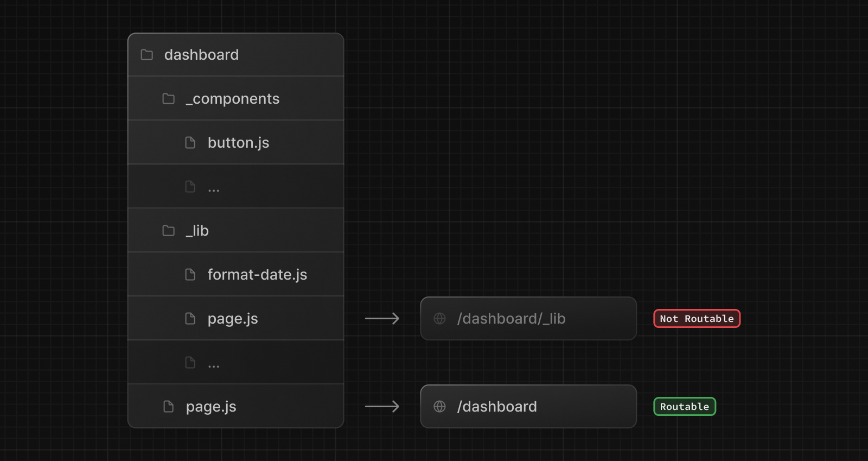Click the /dashboard/_lib URL box

tap(528, 319)
